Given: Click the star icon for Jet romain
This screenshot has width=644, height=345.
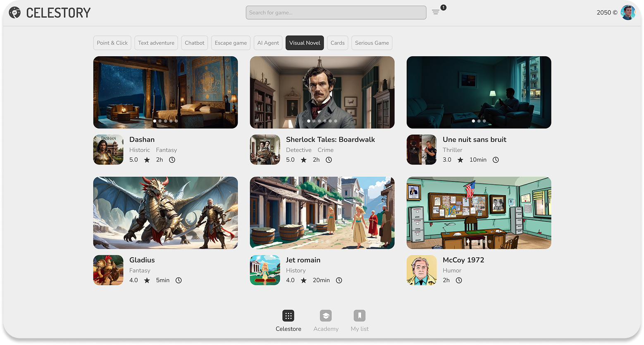Looking at the screenshot, I should [304, 281].
